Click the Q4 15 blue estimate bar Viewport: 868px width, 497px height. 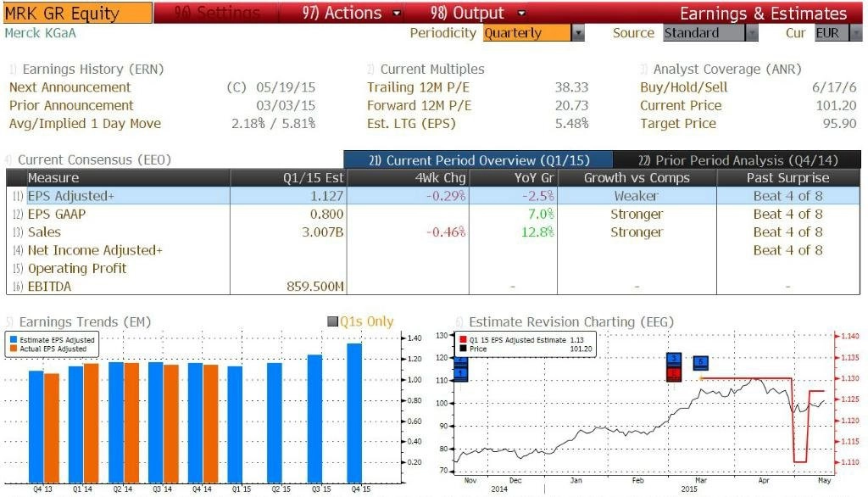[354, 413]
